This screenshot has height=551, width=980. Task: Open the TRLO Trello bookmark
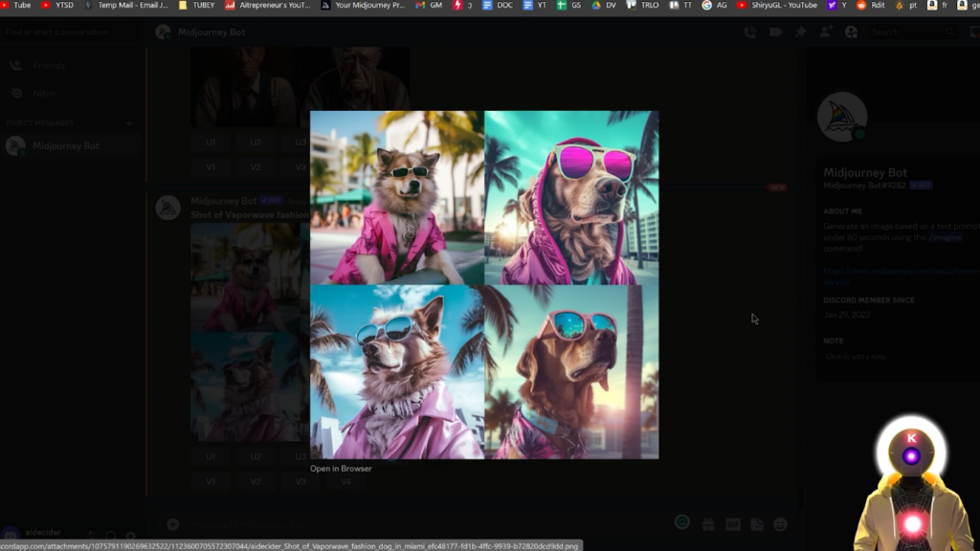642,5
